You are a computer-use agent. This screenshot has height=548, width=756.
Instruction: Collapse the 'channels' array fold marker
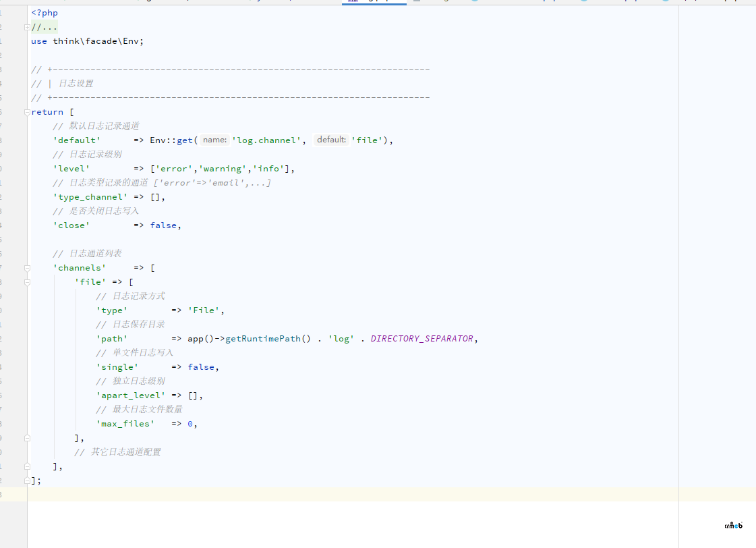pos(27,268)
